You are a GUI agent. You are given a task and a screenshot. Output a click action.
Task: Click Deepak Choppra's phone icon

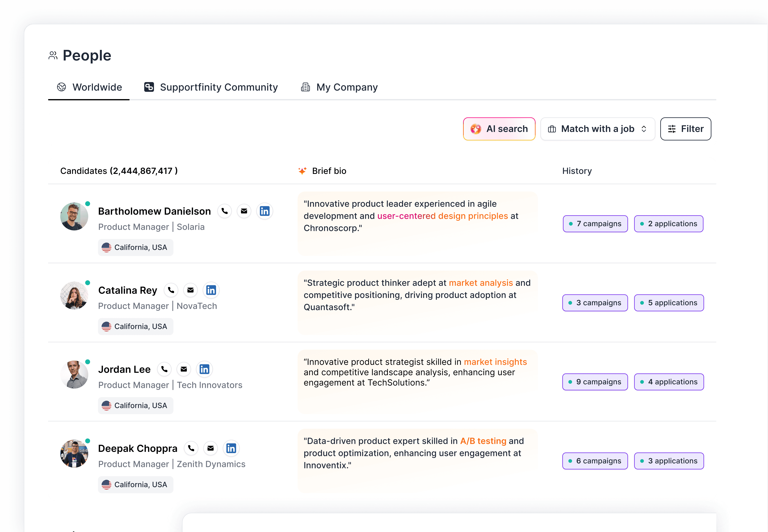click(191, 448)
